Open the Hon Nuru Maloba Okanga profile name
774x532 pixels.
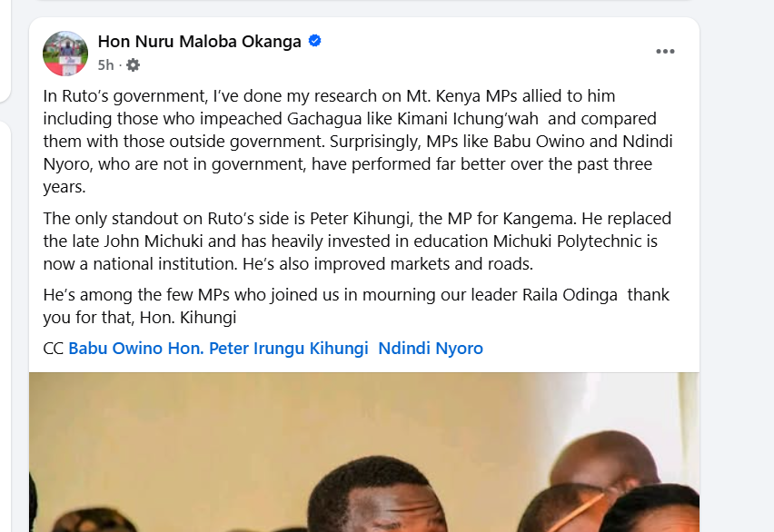click(199, 41)
